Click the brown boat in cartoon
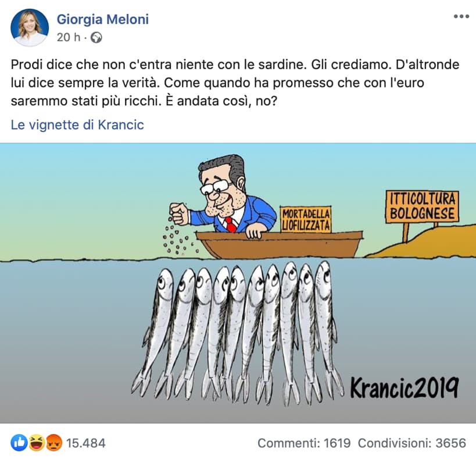476x459 pixels. 278,244
